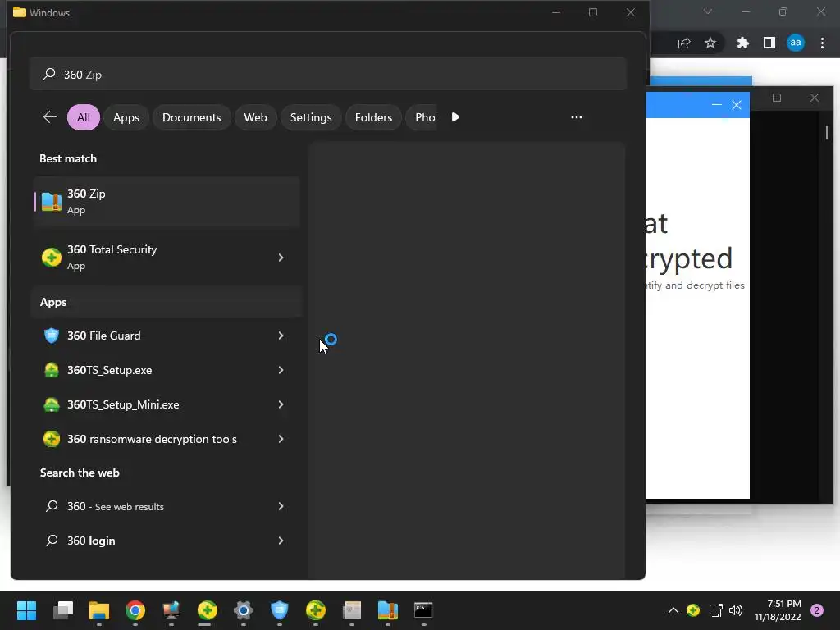Screen dimensions: 840x630
Task: Expand 360 Total Security result chevron
Action: tap(281, 258)
